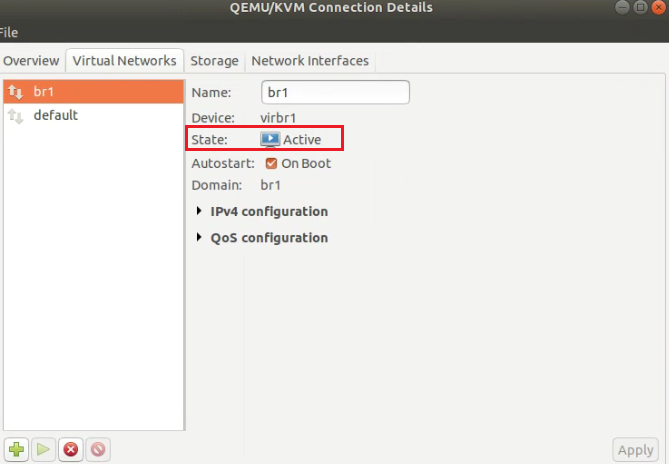The height and width of the screenshot is (464, 669).
Task: Click the Apply button
Action: (635, 450)
